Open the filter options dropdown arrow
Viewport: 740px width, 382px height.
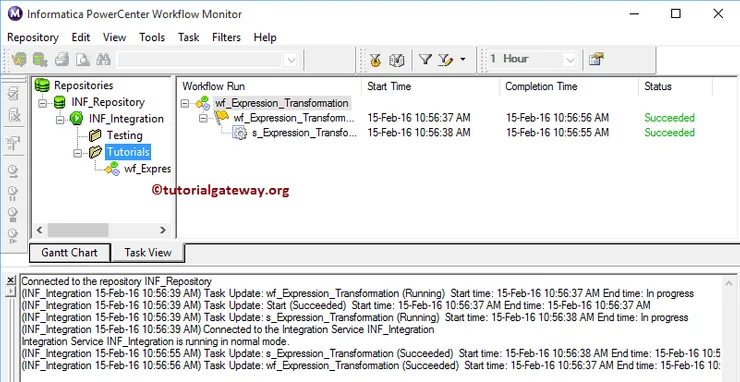462,59
